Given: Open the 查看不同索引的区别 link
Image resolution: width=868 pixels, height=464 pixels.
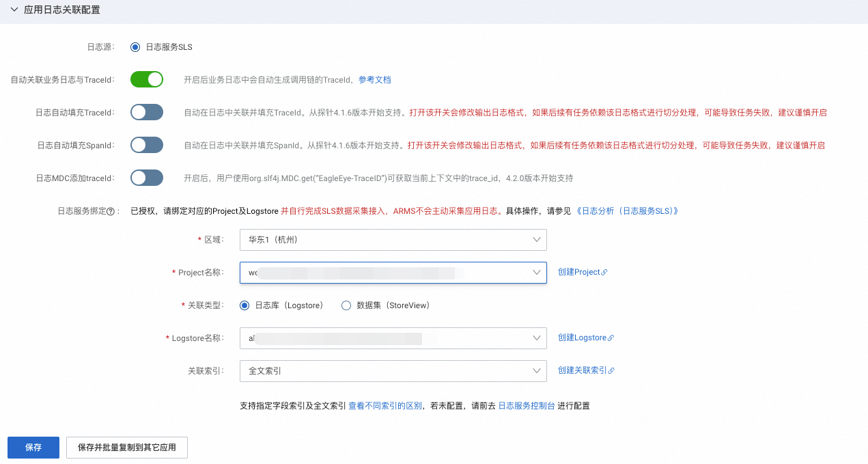Looking at the screenshot, I should (x=385, y=406).
